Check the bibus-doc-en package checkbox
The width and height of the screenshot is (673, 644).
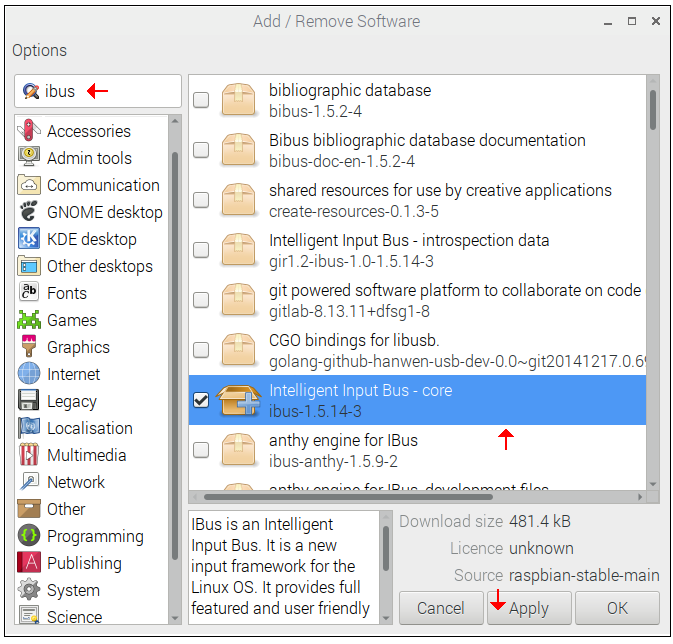(x=201, y=150)
